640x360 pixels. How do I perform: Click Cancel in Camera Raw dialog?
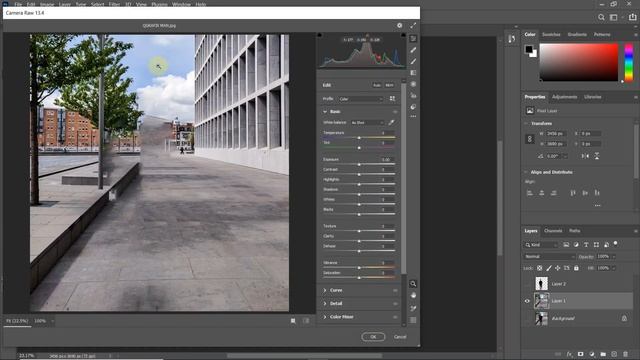[x=400, y=337]
